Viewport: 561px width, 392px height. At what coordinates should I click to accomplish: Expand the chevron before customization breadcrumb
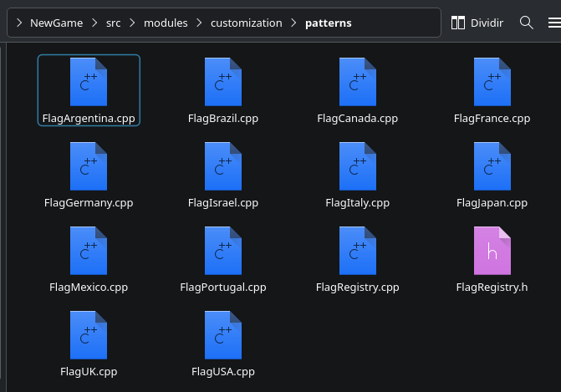point(200,23)
